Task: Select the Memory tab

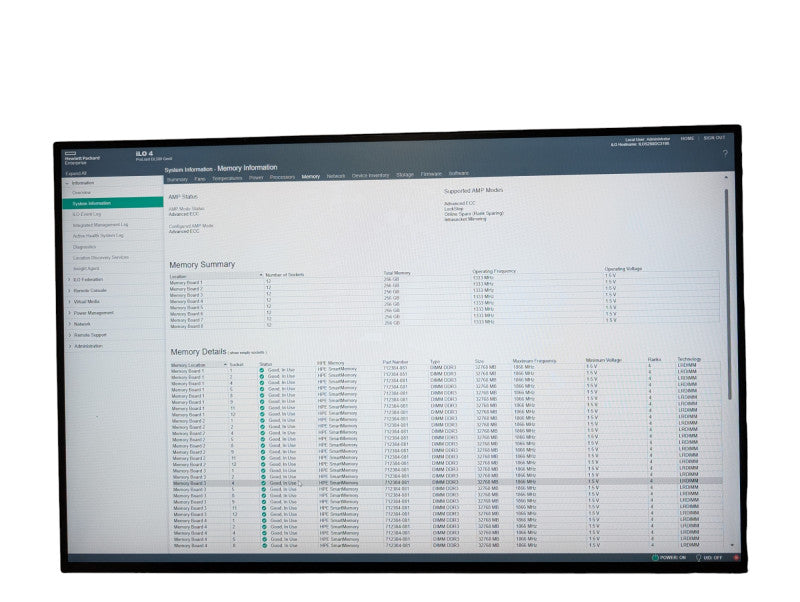Action: click(x=310, y=177)
